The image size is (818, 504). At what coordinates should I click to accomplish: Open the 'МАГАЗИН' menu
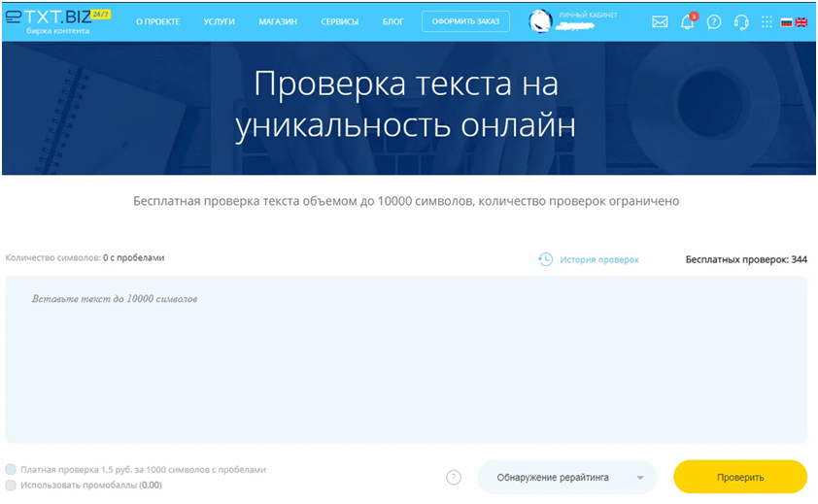coord(278,22)
